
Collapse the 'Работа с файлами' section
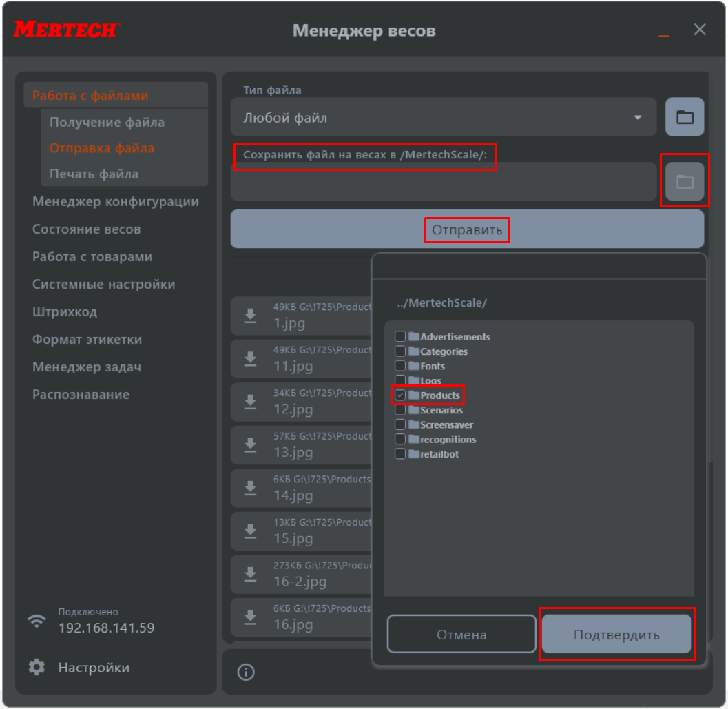point(90,96)
